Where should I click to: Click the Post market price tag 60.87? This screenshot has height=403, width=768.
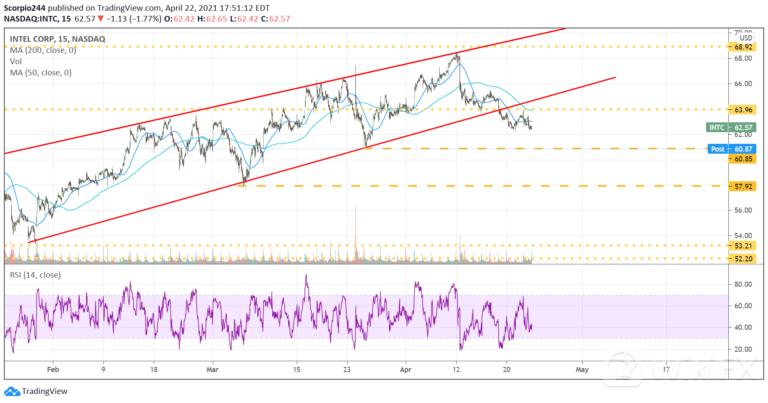coord(741,149)
